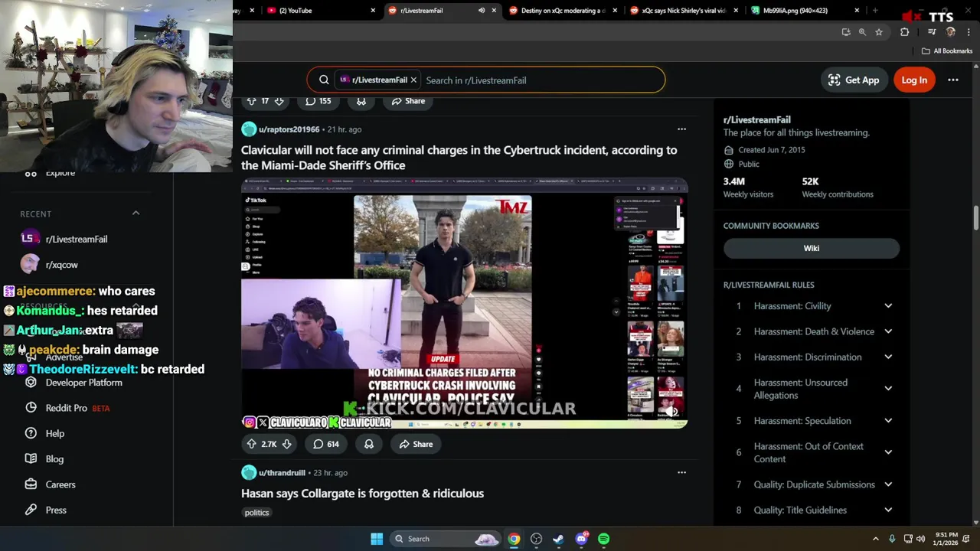Viewport: 980px width, 551px height.
Task: Open Discord from the taskbar
Action: pos(581,539)
